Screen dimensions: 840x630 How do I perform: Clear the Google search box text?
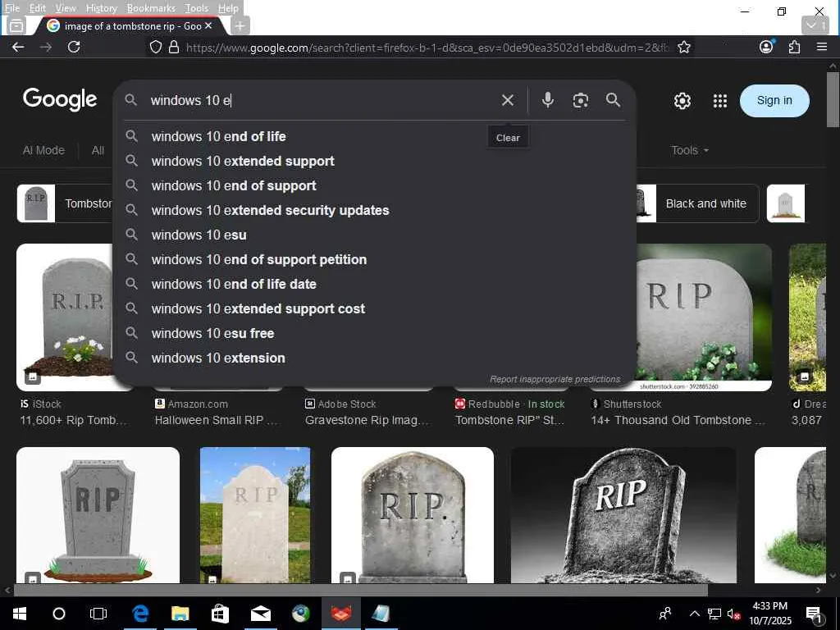507,100
